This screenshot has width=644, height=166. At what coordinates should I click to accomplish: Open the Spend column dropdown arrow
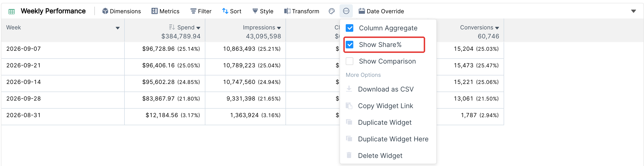pos(198,28)
